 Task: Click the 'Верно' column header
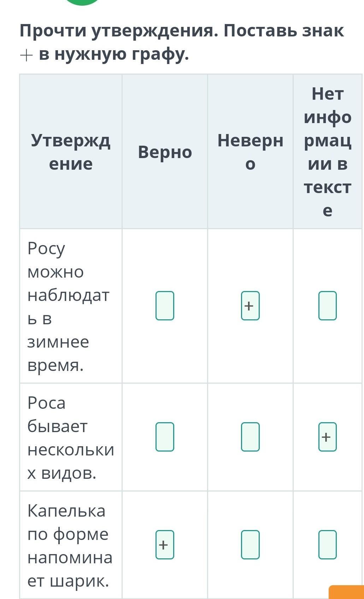point(165,152)
